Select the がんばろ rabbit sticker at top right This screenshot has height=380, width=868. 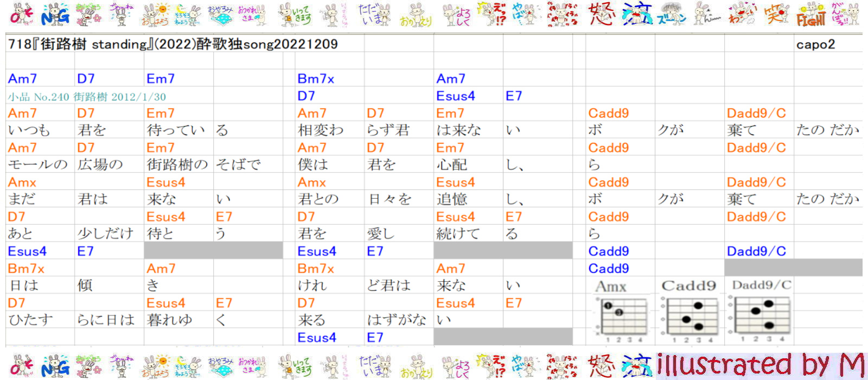pos(846,15)
